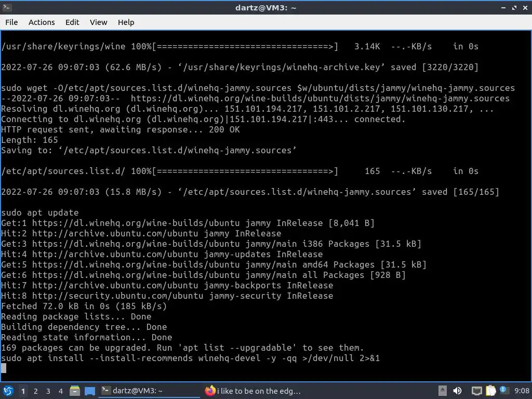Click the 'Get:5' amd64 Packages line
This screenshot has height=399, width=532.
[214, 264]
